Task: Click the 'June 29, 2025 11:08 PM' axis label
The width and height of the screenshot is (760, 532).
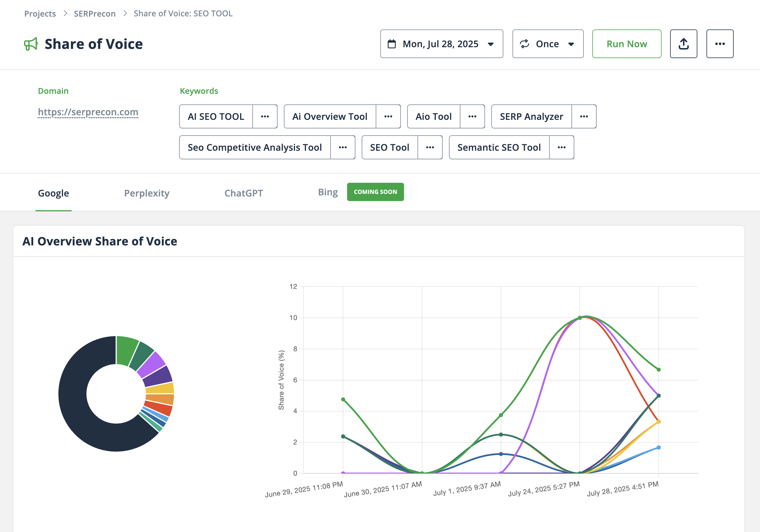Action: pyautogui.click(x=304, y=489)
